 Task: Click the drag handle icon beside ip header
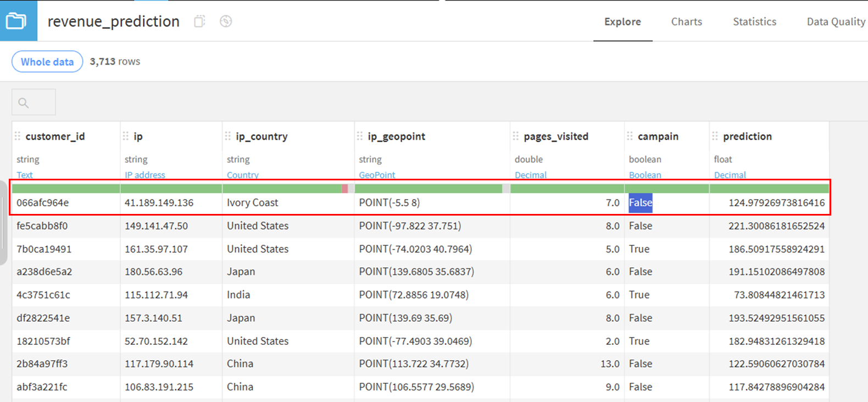(126, 136)
